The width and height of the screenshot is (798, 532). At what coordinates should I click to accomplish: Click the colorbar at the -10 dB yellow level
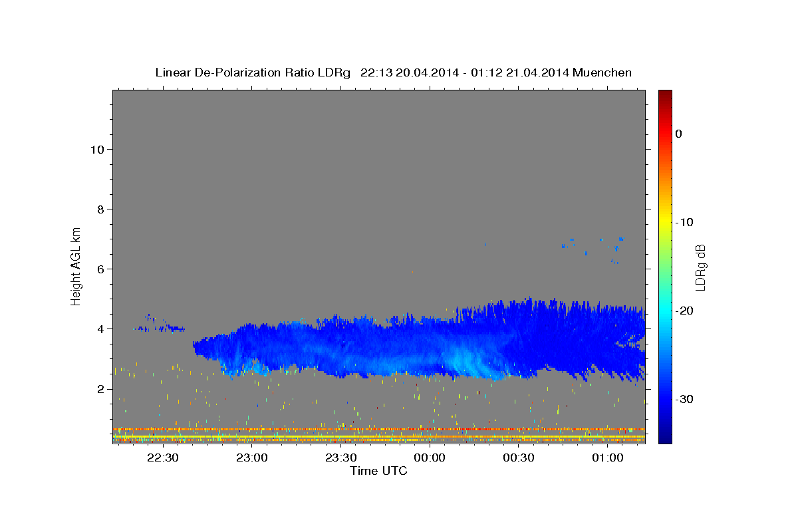point(665,222)
